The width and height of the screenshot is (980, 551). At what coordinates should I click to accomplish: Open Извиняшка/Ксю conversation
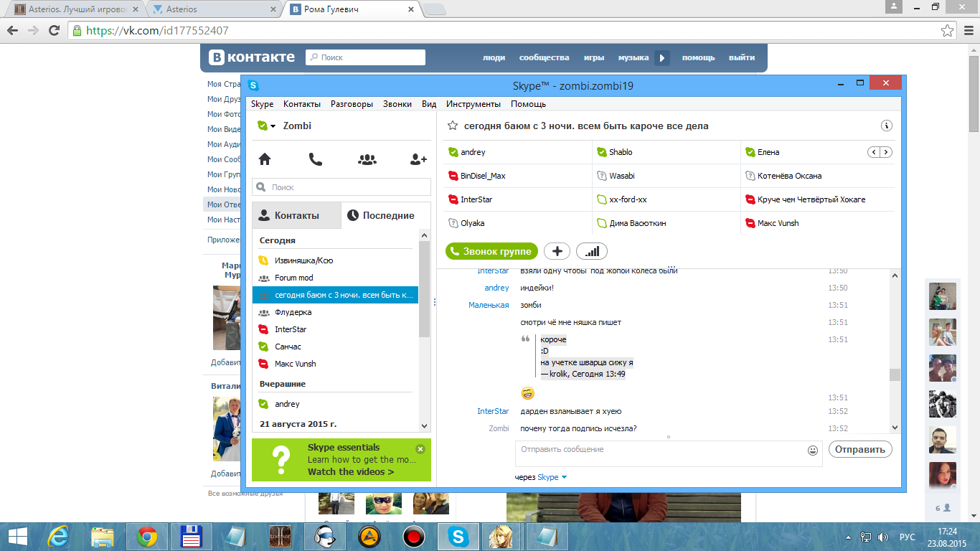335,260
